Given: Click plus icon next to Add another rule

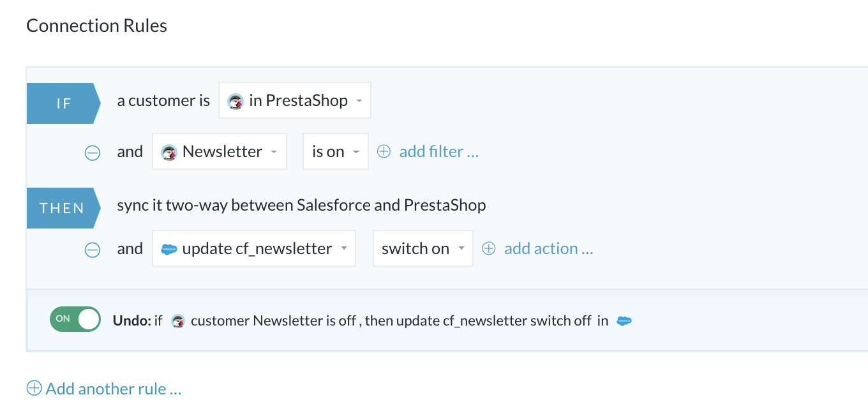Looking at the screenshot, I should pos(34,388).
